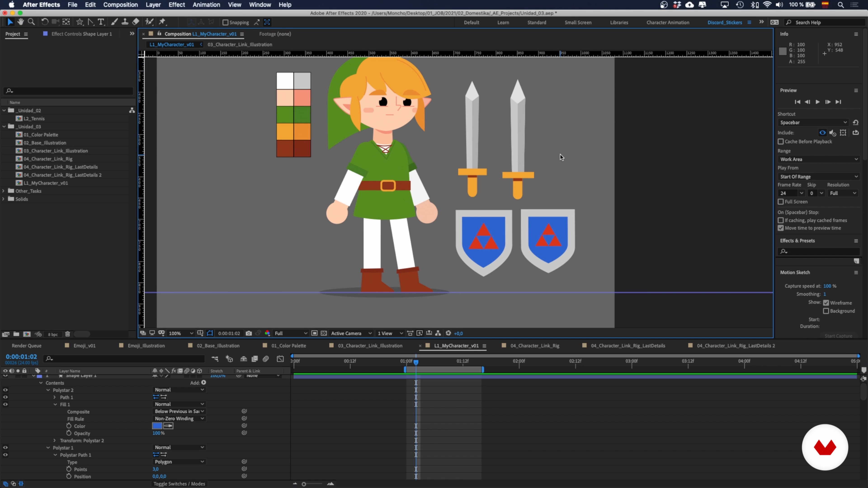Select the Brush tool
Screen dimensions: 868x488
(114, 22)
